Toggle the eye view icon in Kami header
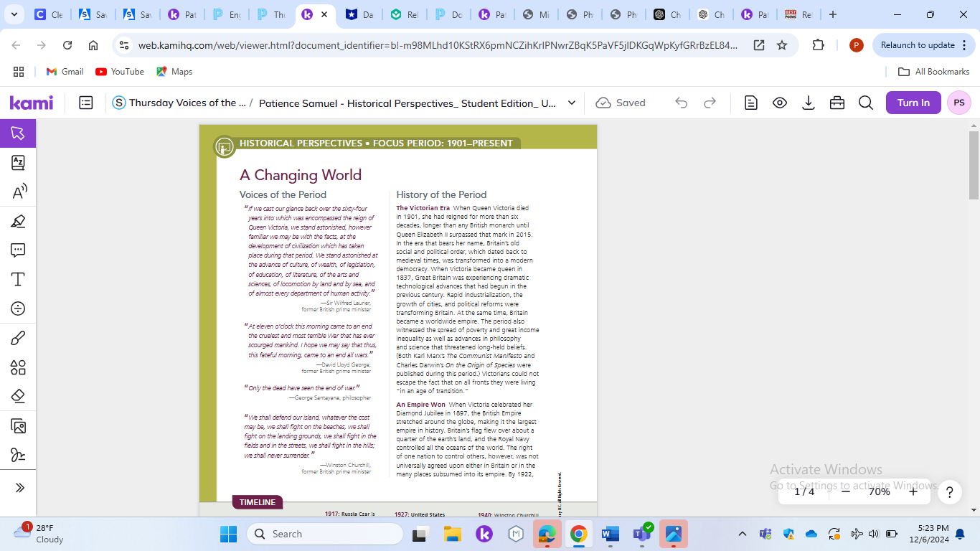 (x=780, y=103)
